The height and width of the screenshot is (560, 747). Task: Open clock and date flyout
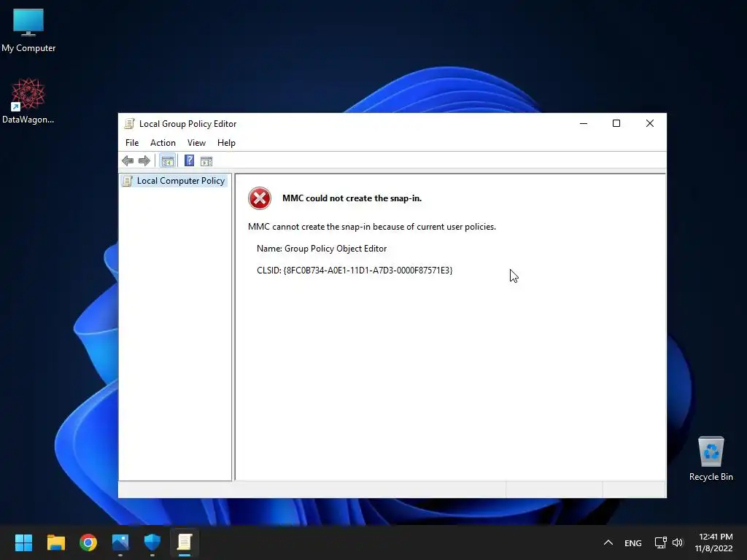click(713, 542)
